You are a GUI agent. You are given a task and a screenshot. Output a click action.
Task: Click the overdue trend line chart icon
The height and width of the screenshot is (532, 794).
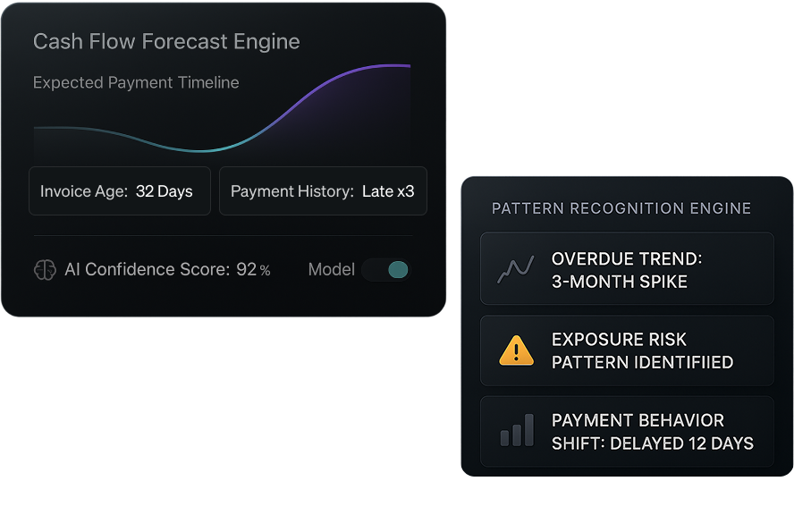(516, 269)
